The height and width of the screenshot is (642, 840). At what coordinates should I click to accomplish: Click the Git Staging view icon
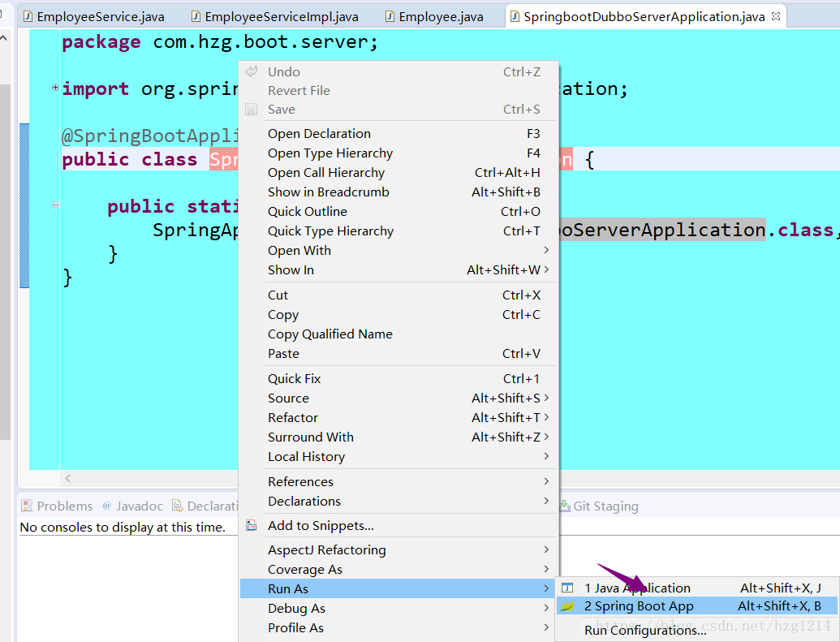tap(565, 506)
